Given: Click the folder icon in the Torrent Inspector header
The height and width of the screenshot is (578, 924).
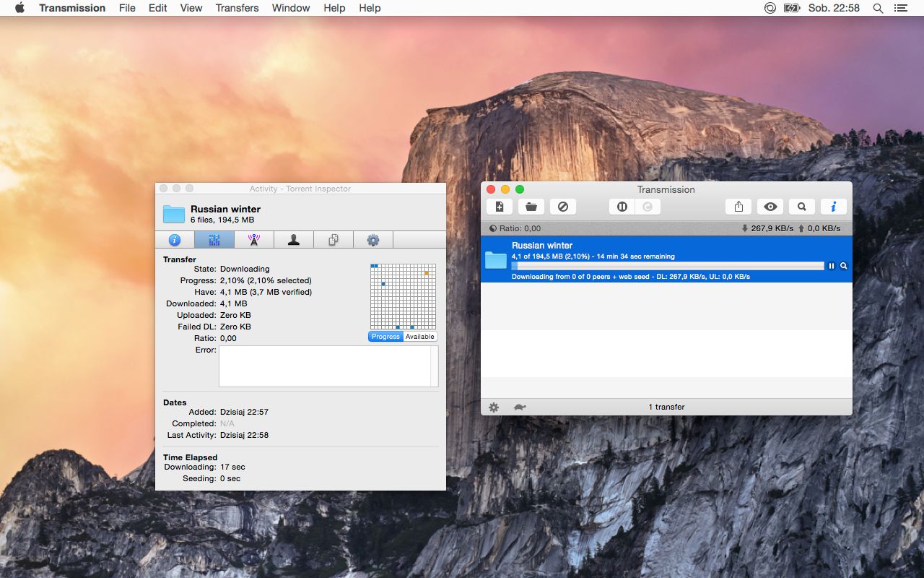Looking at the screenshot, I should click(174, 214).
